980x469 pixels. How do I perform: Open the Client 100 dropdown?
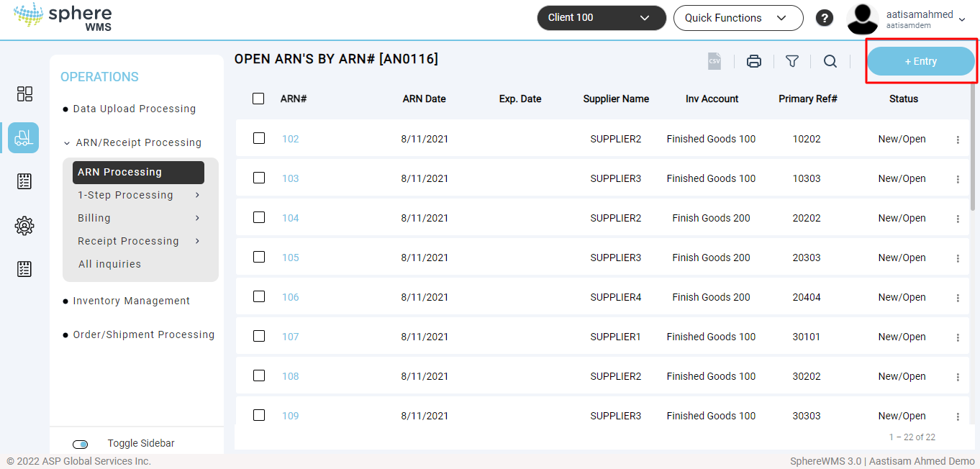point(599,18)
